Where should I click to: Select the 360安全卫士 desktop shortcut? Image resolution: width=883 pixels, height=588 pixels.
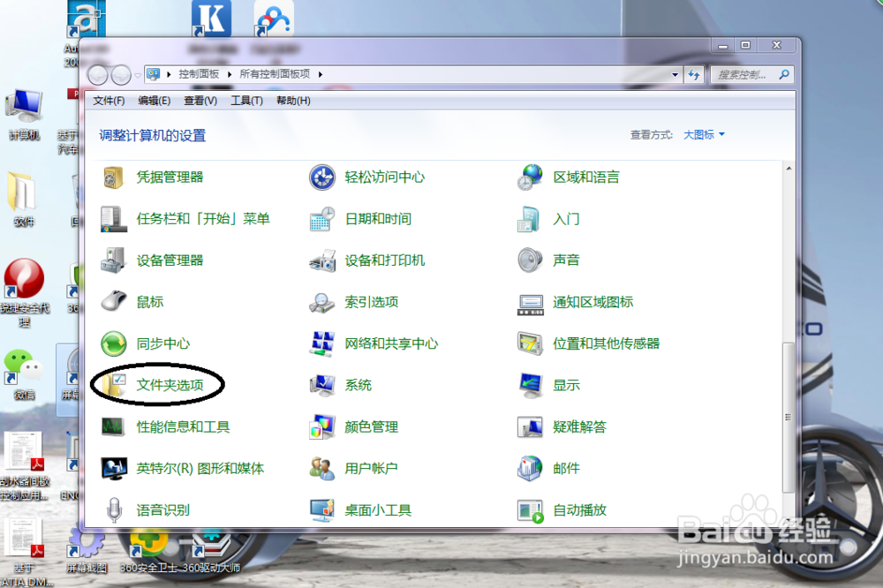[148, 550]
